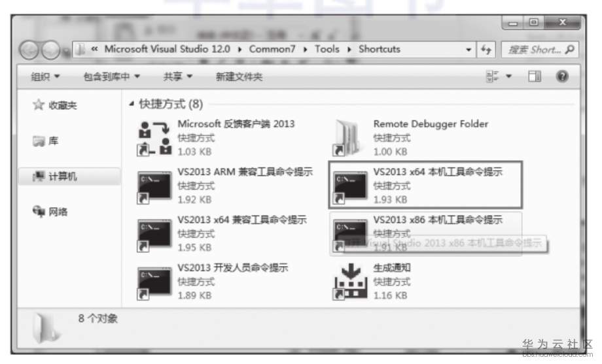This screenshot has width=602, height=364.
Task: Click the VS2013 ARM 兼容工具命令提示 icon
Action: (154, 188)
